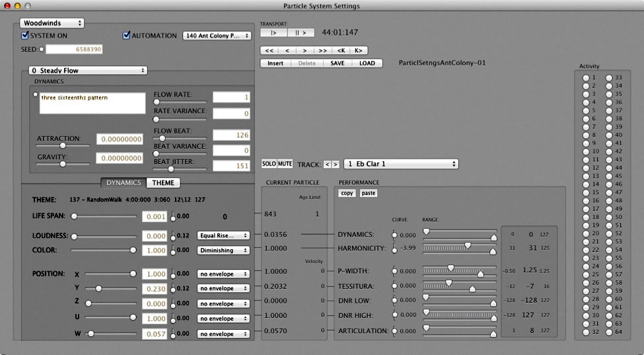Click the COLOR slider handle
Image resolution: width=644 pixels, height=355 pixels.
tap(133, 251)
